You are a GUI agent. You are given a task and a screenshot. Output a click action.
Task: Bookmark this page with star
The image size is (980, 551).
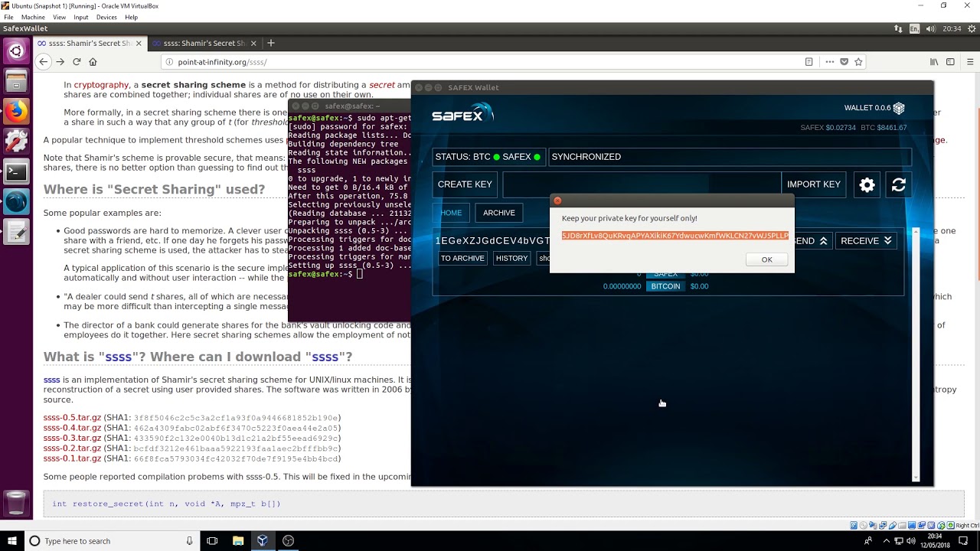pos(858,62)
